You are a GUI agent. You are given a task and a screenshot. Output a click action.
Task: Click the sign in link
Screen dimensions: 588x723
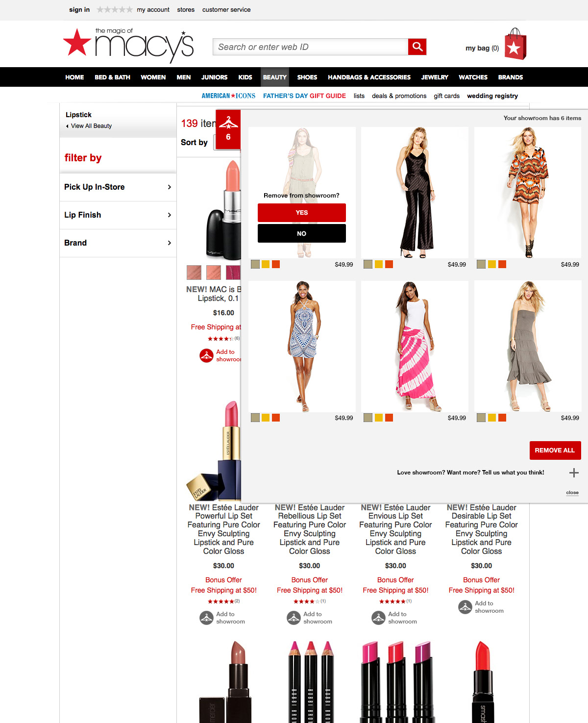click(79, 9)
